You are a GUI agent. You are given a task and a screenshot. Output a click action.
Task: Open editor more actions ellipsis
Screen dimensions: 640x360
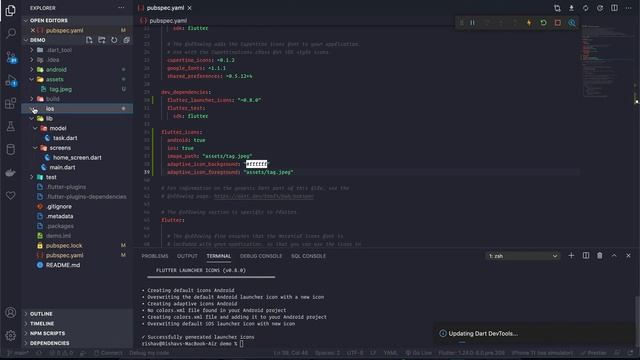[x=629, y=8]
